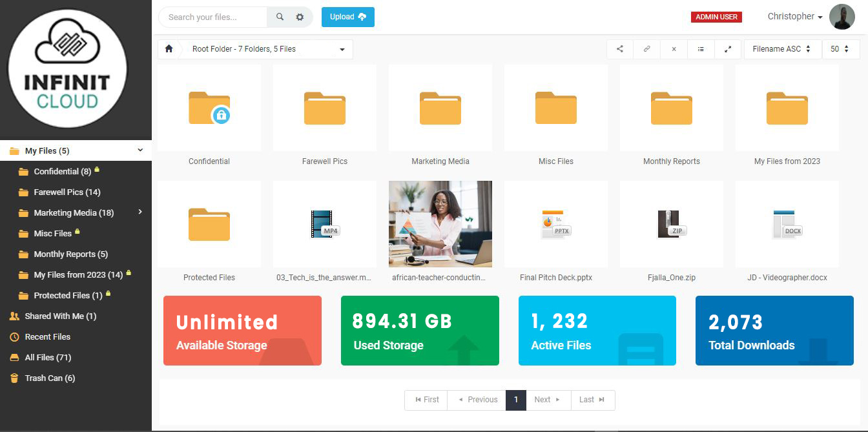Screen dimensions: 868x432
Task: Open the Christopher user menu
Action: pyautogui.click(x=794, y=17)
